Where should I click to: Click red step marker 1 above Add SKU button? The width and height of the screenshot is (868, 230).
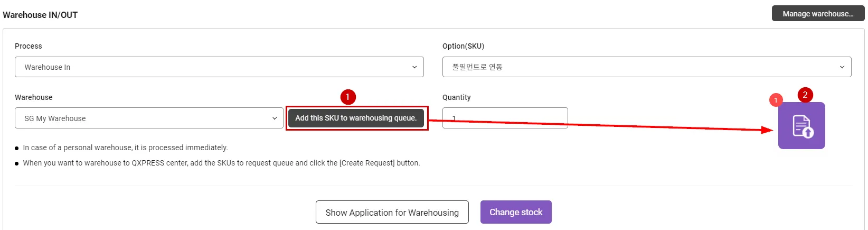click(x=348, y=97)
